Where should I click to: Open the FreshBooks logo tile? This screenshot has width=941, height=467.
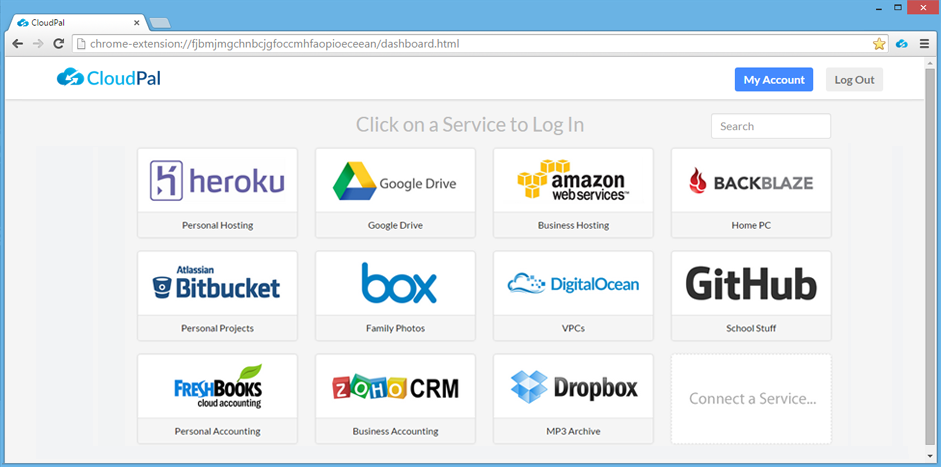coord(218,386)
